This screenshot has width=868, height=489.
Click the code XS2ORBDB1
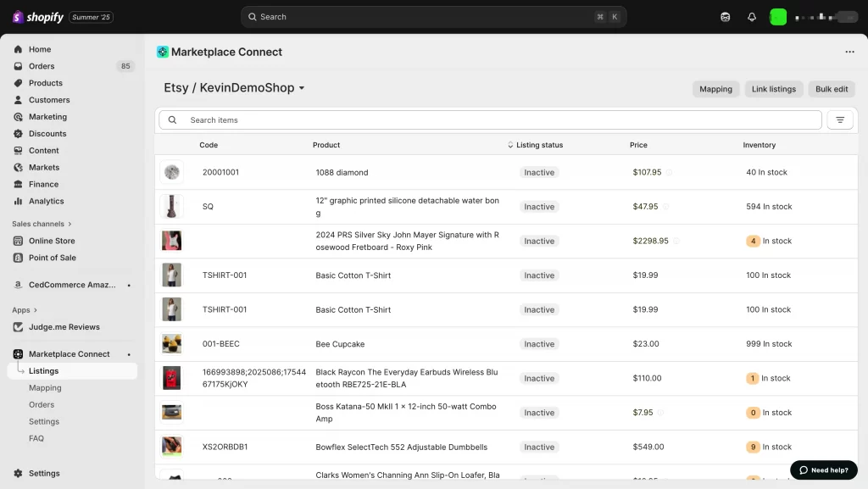(x=225, y=447)
